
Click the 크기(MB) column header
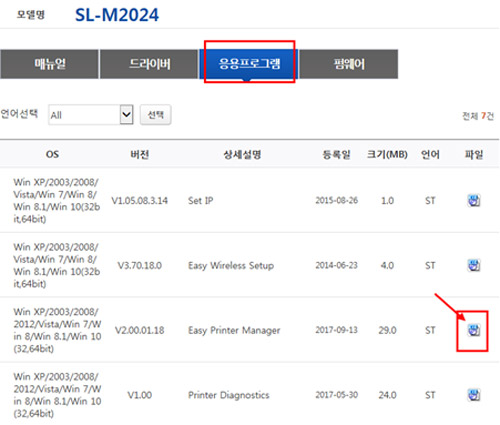coord(387,154)
